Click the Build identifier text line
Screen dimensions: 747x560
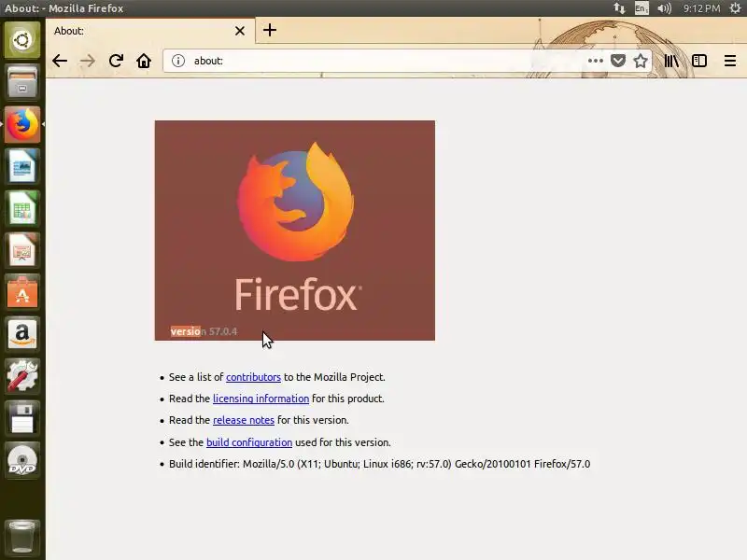(x=379, y=464)
